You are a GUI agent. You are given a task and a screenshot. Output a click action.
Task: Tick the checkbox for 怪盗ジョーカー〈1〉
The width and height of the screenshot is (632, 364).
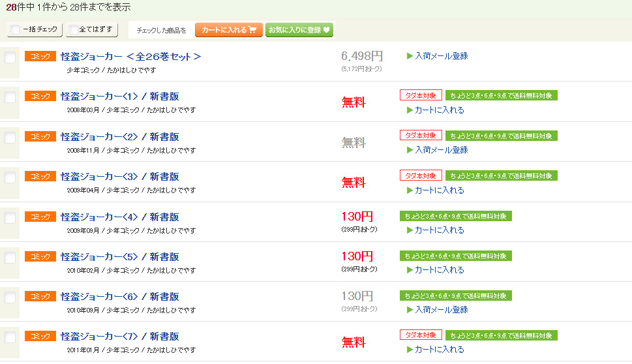[10, 98]
